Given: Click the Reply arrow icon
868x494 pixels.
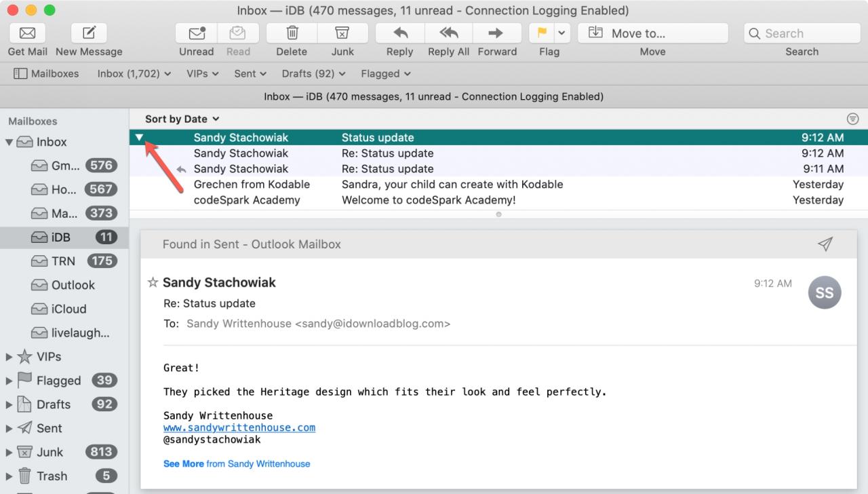Looking at the screenshot, I should coord(400,33).
